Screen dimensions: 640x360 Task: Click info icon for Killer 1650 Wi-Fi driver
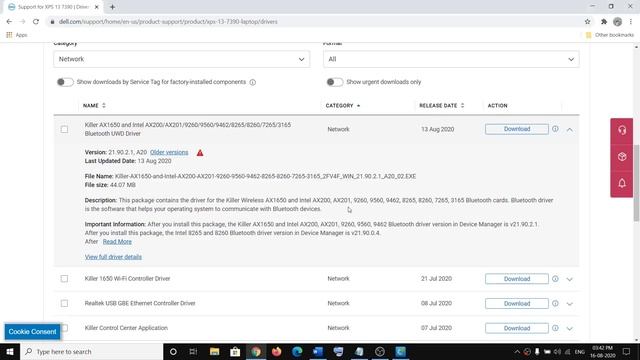[x=555, y=279]
